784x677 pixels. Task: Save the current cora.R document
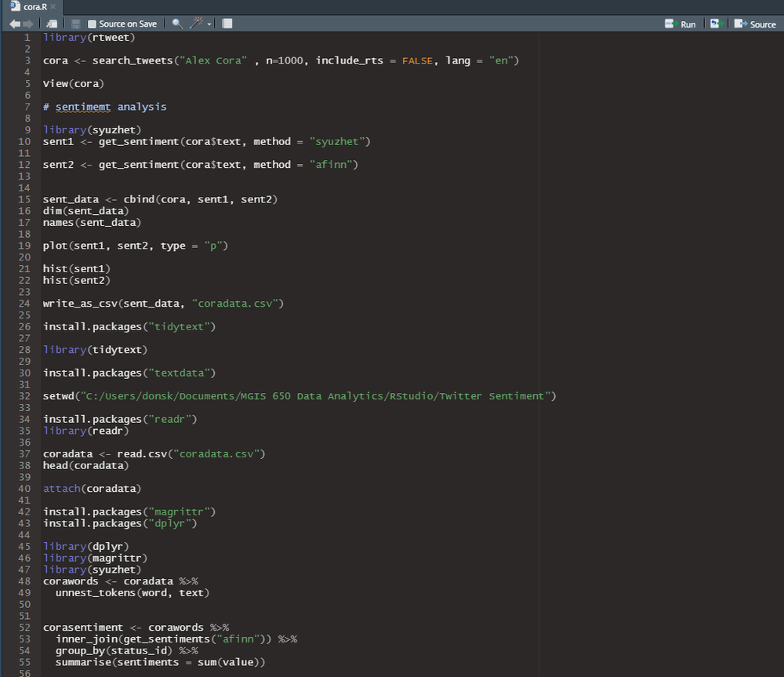tap(75, 24)
